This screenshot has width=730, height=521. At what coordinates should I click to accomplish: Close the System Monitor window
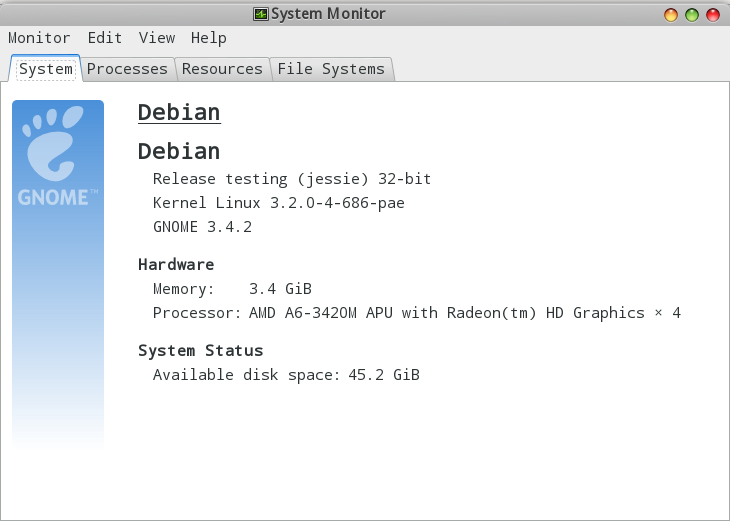pos(713,15)
